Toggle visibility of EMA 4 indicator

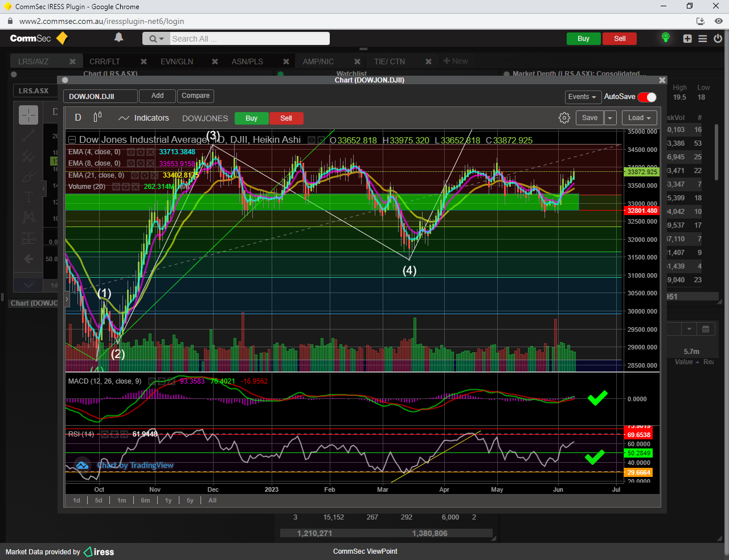[x=131, y=152]
